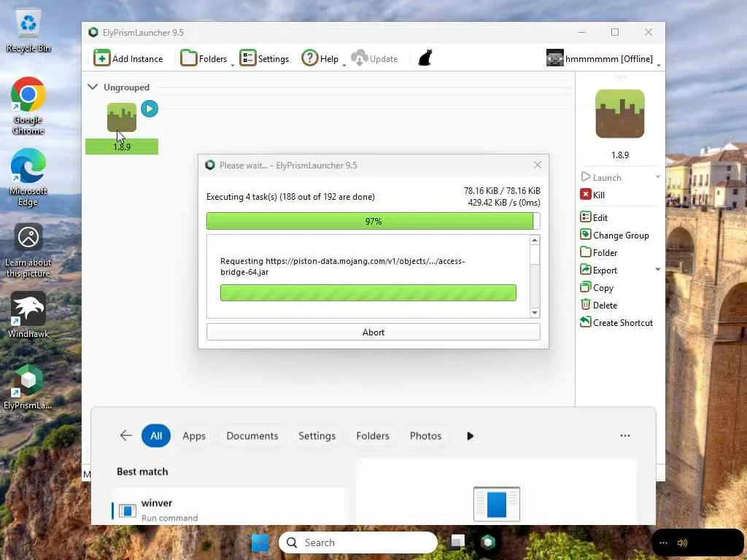Click the black cat icon in the toolbar
The image size is (747, 560).
click(x=425, y=58)
